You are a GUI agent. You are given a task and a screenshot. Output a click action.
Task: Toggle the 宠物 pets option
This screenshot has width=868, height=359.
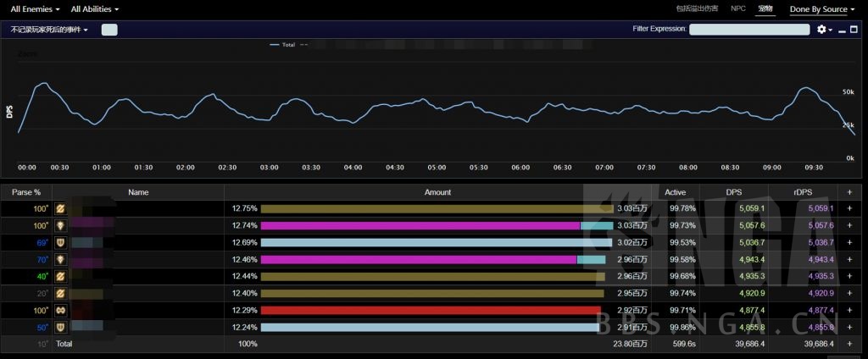click(x=765, y=8)
